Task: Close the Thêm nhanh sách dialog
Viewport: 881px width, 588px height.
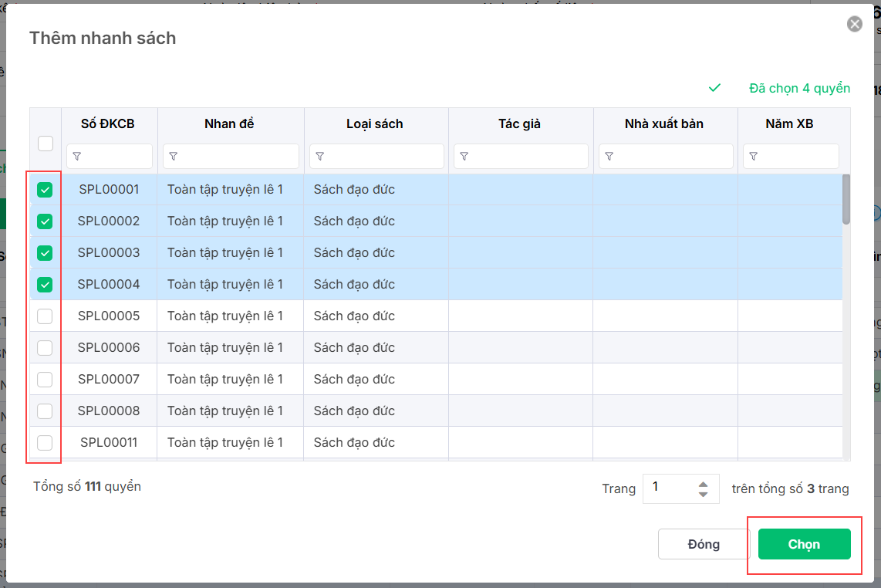Action: [855, 25]
